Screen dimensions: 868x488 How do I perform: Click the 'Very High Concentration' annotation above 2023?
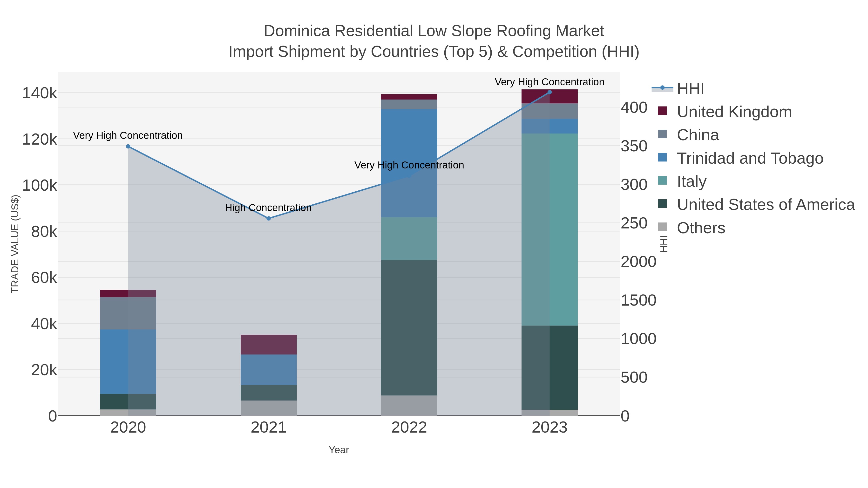point(549,82)
